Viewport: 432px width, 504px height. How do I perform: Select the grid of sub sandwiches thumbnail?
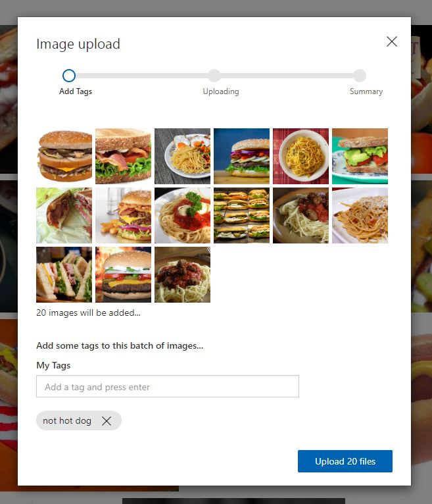[241, 215]
